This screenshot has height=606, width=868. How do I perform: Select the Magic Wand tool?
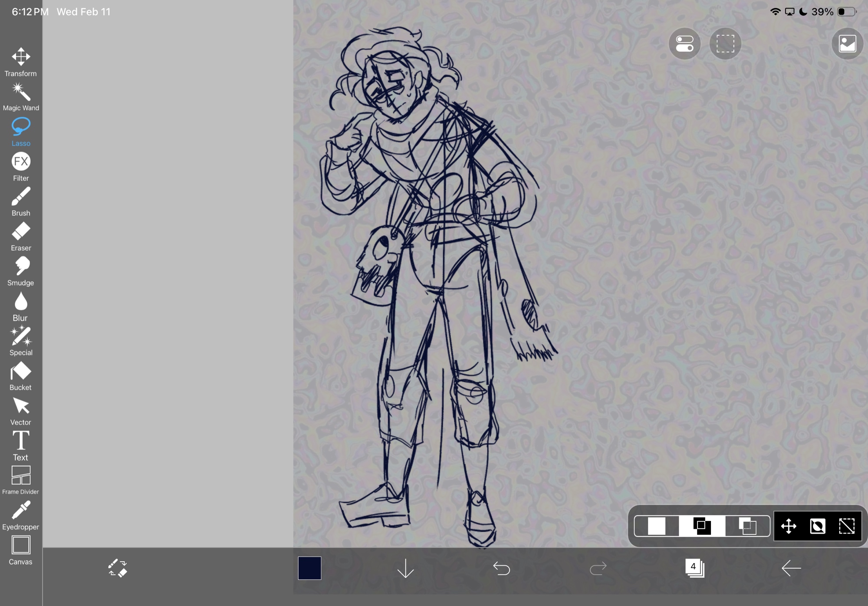pos(21,97)
